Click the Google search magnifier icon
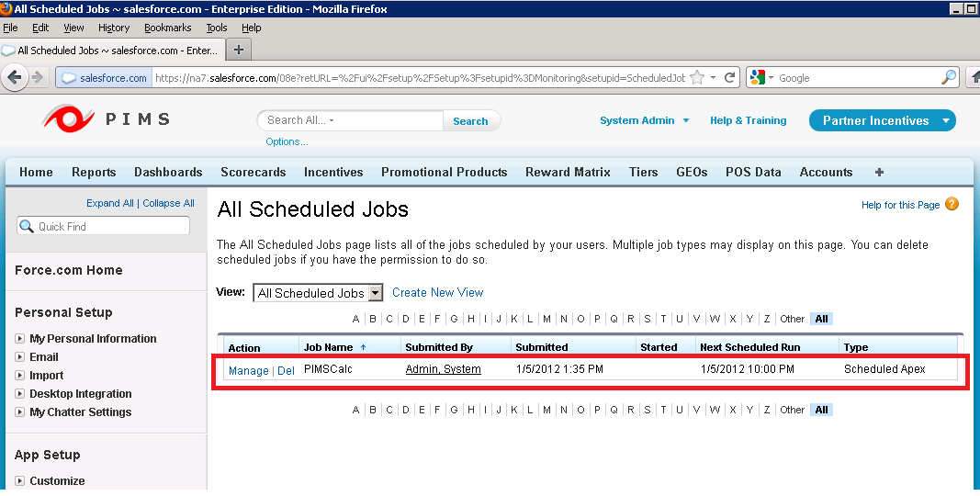Screen dimensions: 980x496 (x=949, y=78)
